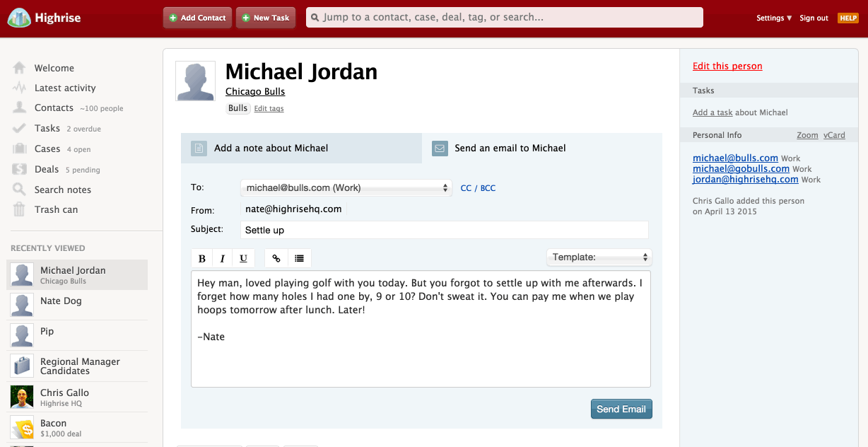The image size is (868, 447).
Task: Select Michael Jordan in recently viewed
Action: 78,275
